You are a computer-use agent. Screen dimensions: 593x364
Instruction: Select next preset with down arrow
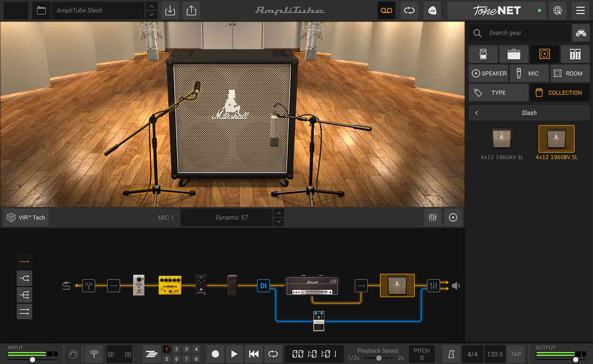point(151,14)
